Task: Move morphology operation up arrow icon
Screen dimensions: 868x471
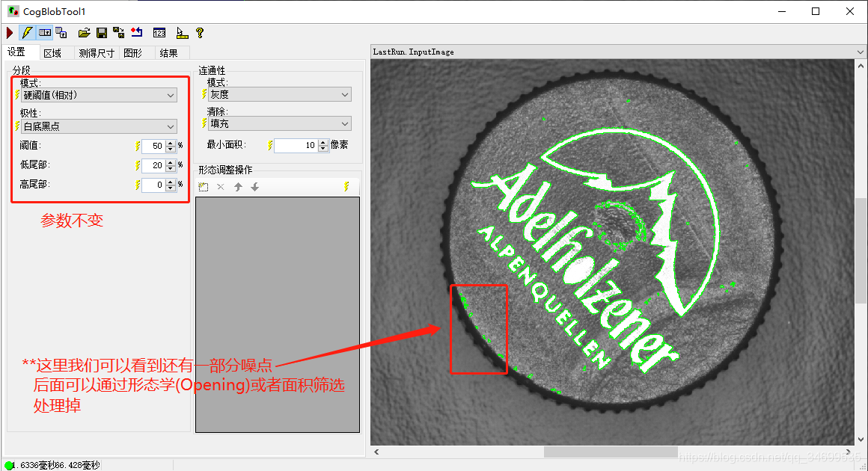Action: coord(238,187)
